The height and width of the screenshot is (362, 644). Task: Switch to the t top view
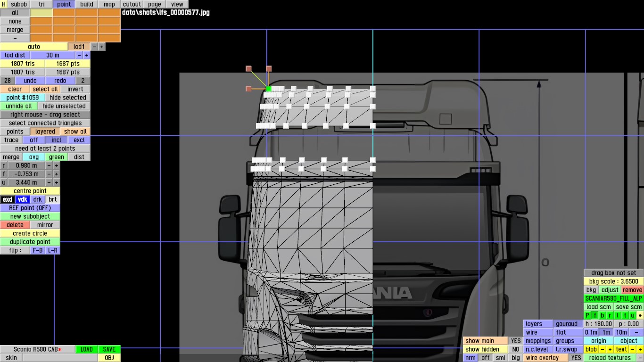tap(625, 315)
